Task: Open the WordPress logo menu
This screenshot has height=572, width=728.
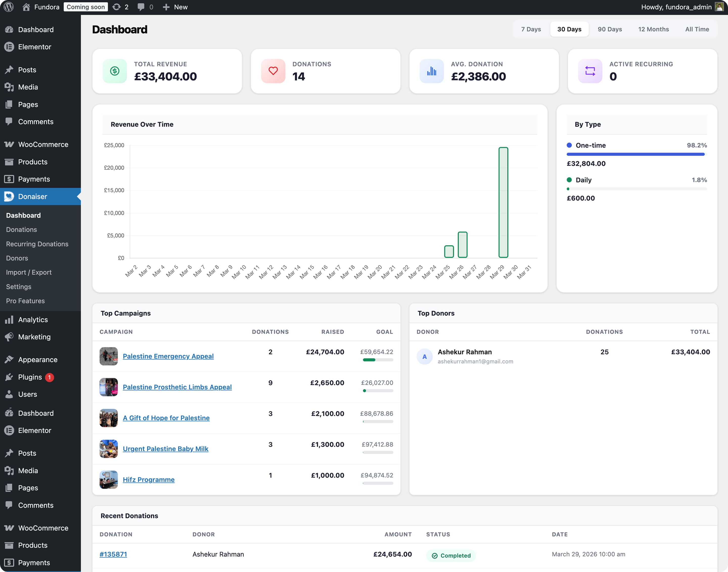Action: (x=8, y=7)
